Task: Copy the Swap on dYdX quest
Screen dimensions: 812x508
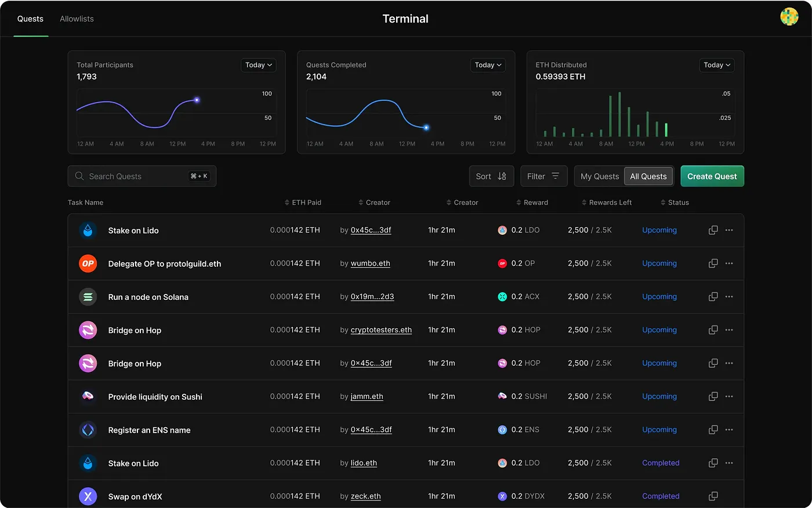Action: (713, 496)
